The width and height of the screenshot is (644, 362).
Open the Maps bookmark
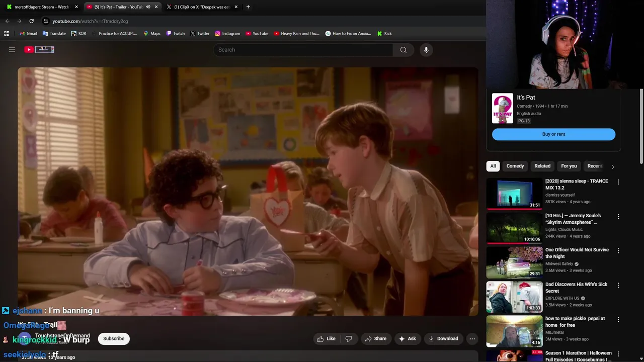152,34
